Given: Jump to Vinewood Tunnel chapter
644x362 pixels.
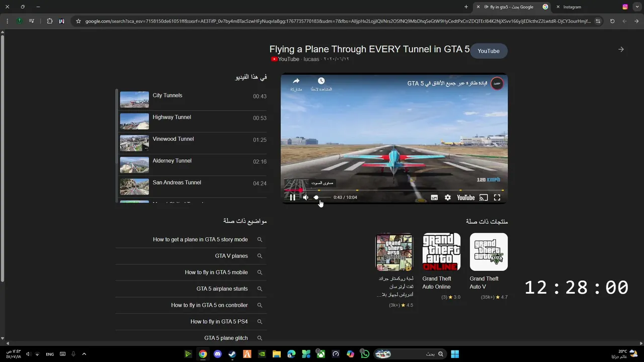Looking at the screenshot, I should pos(193,143).
